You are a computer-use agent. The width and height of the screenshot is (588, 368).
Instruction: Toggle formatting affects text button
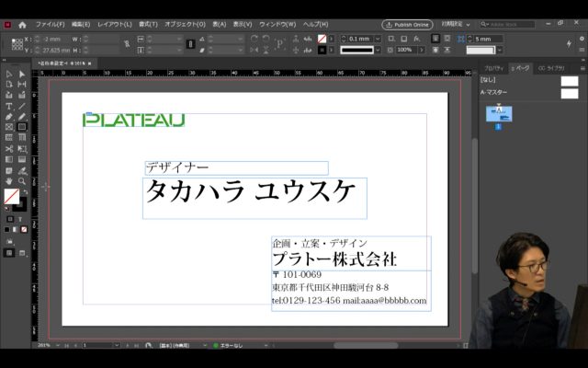(20, 219)
